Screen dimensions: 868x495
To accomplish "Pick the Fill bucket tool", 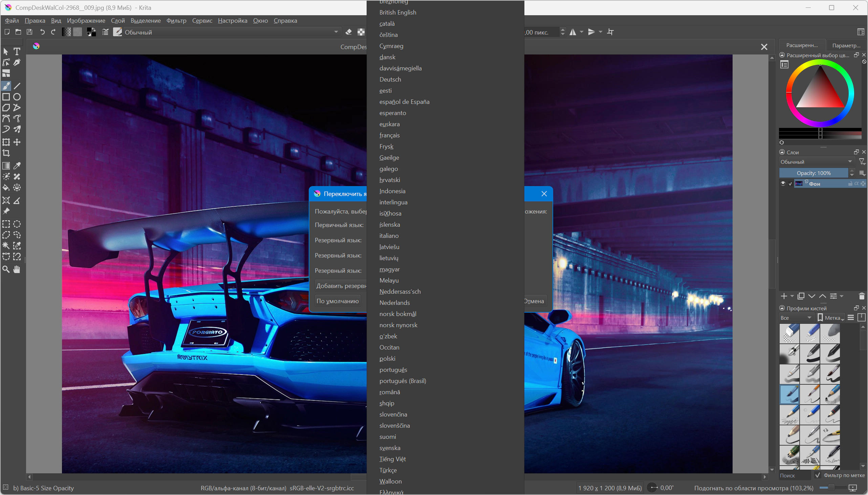I will click(x=6, y=188).
